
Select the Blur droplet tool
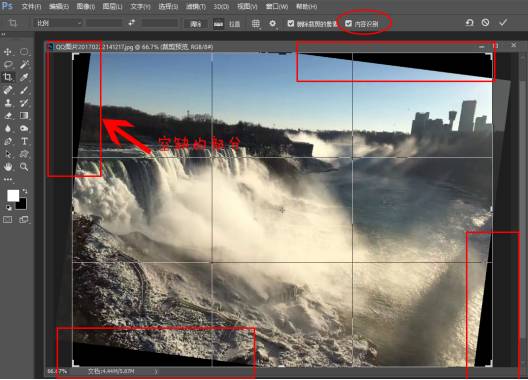7,128
